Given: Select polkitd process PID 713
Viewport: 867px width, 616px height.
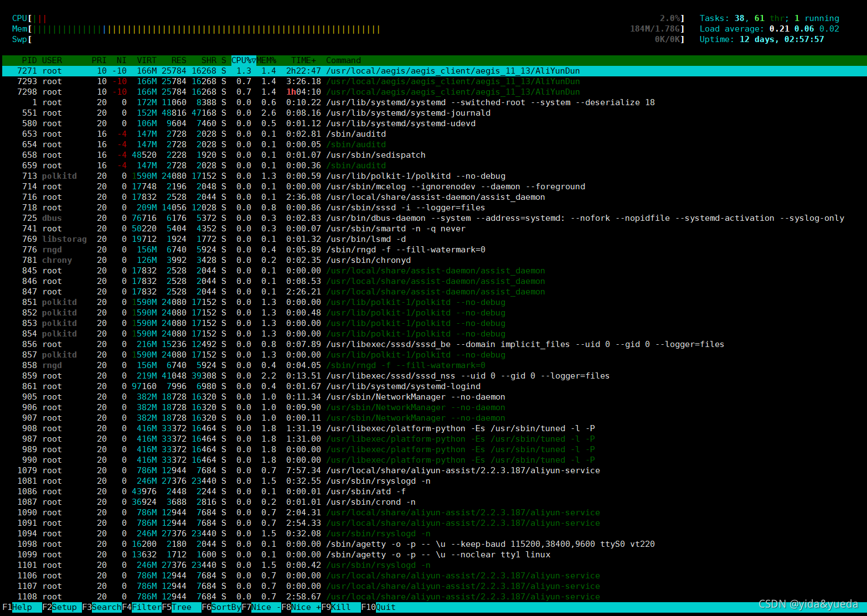Looking at the screenshot, I should [433, 176].
